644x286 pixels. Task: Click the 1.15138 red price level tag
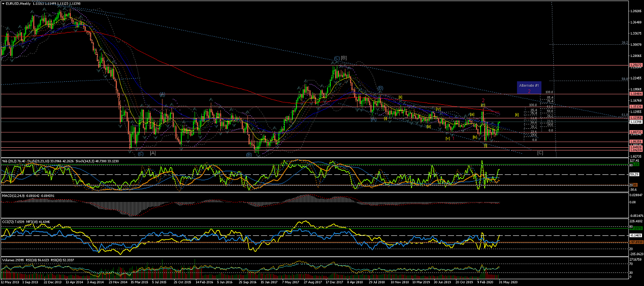pyautogui.click(x=635, y=107)
